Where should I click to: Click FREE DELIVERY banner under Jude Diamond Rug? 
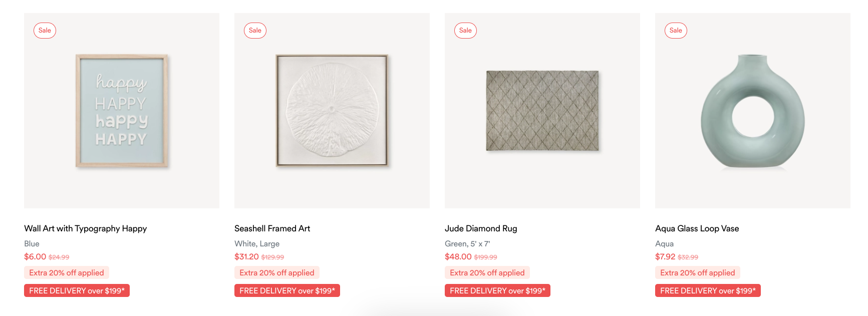497,291
